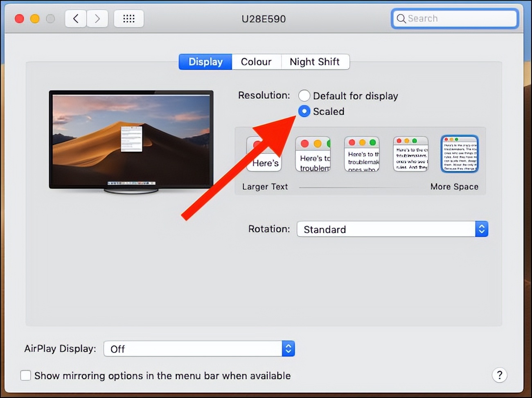Open the Help question mark button
Screen dimensions: 532x398
tap(500, 375)
